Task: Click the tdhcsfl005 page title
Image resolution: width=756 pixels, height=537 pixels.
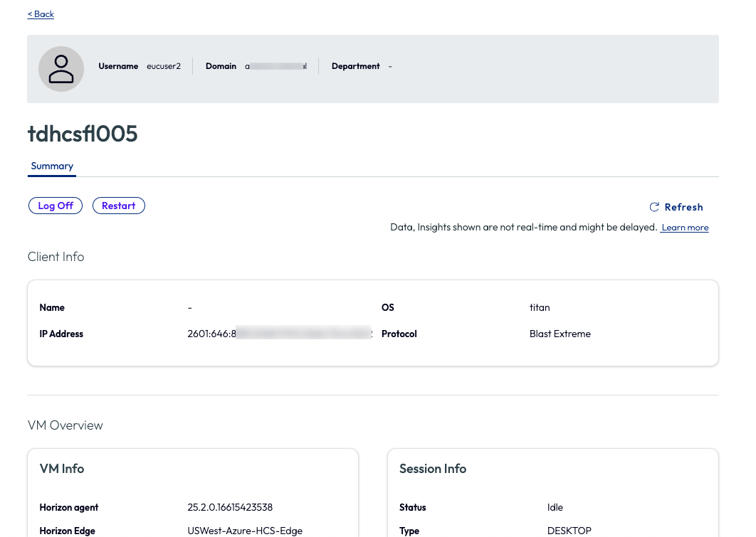Action: (x=83, y=134)
